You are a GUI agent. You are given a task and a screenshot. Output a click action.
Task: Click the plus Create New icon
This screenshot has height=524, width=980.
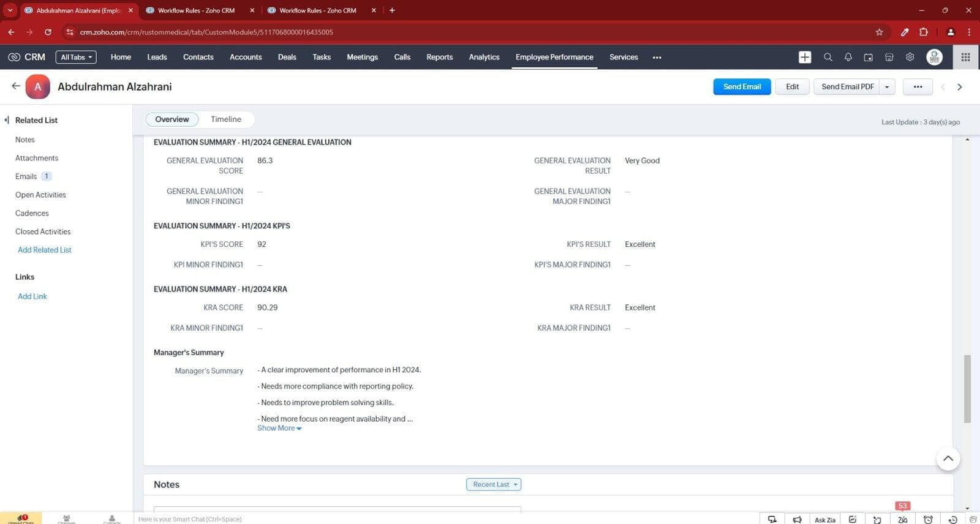click(x=805, y=57)
